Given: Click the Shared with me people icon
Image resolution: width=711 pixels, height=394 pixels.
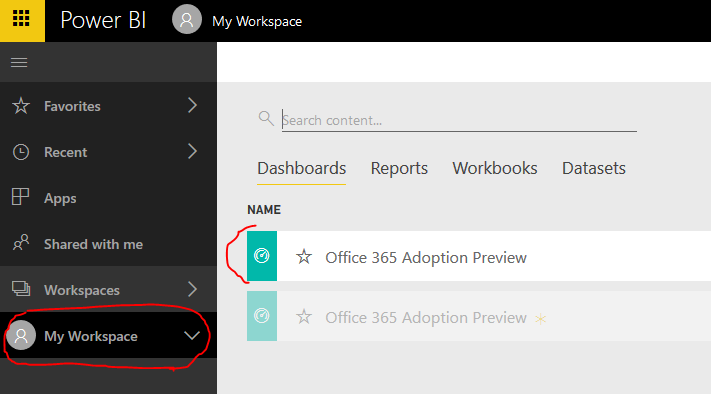Looking at the screenshot, I should pyautogui.click(x=21, y=243).
